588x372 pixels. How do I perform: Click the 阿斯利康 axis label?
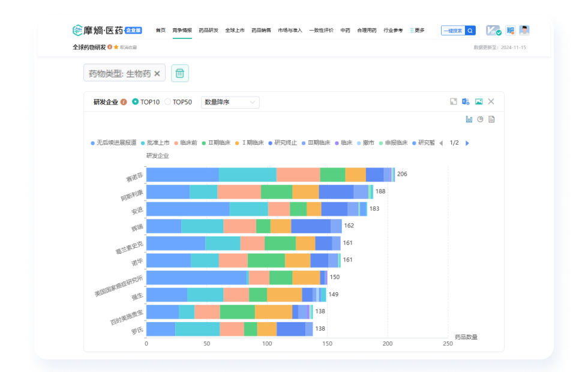(131, 196)
